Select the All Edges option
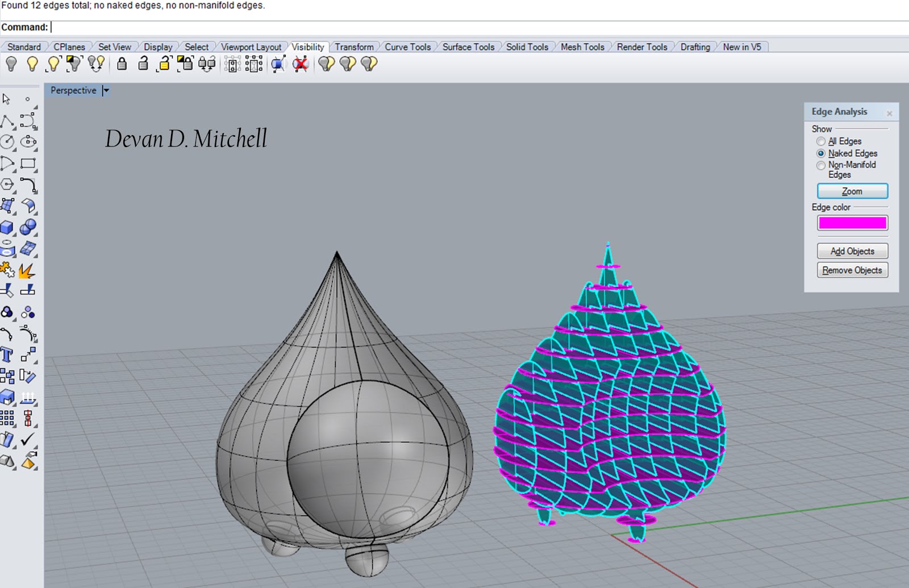The height and width of the screenshot is (588, 909). point(820,141)
